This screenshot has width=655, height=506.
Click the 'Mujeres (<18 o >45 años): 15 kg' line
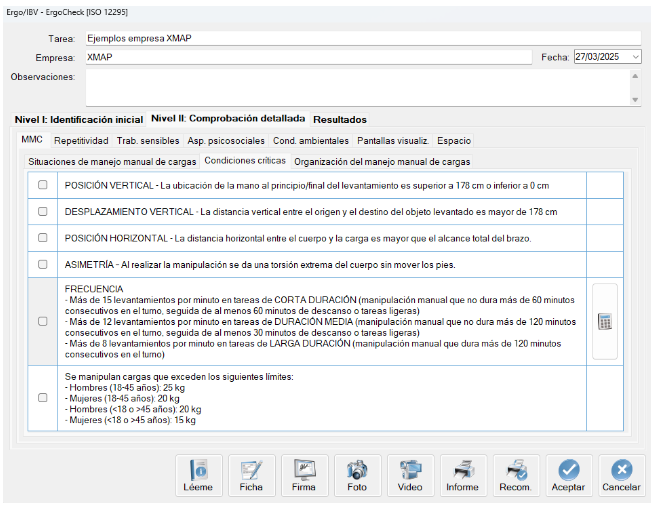[130, 420]
